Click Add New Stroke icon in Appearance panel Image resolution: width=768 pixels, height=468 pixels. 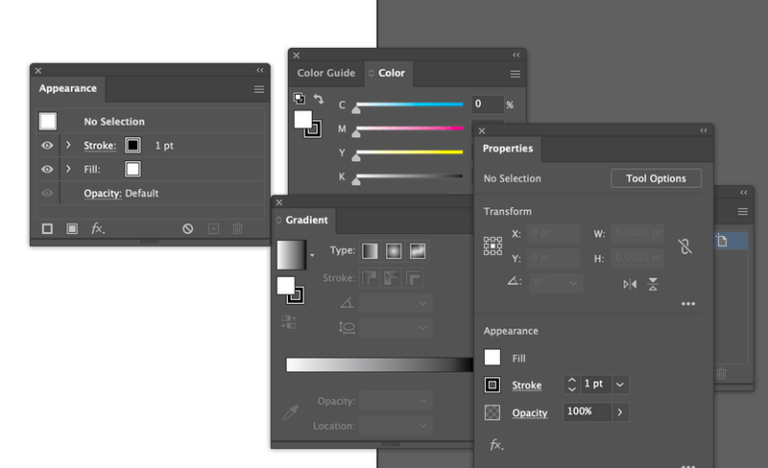[47, 229]
